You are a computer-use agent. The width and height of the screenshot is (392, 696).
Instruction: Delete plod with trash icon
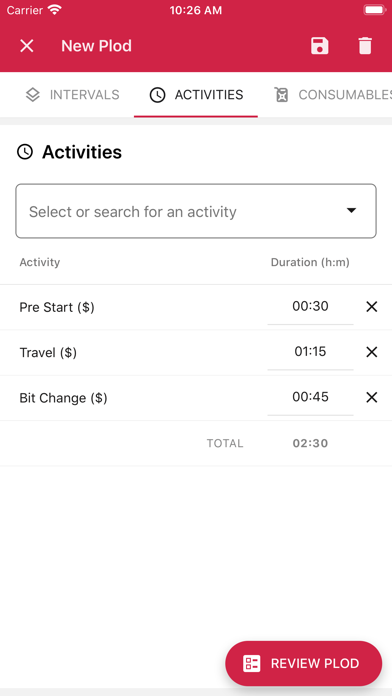365,46
